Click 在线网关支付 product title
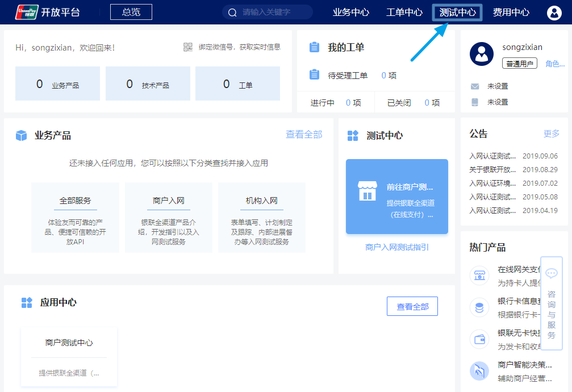572x392 pixels. point(519,269)
